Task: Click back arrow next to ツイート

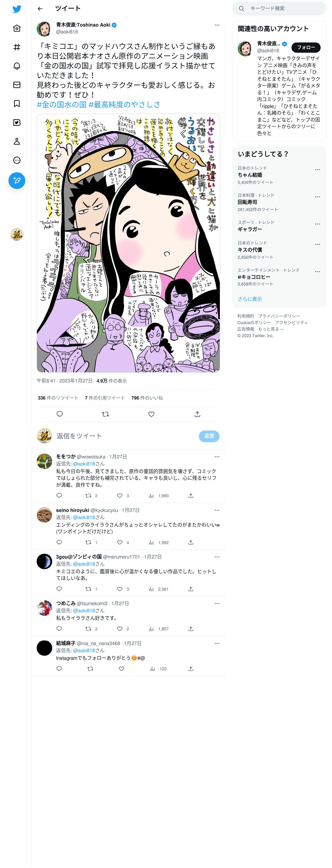Action: click(x=40, y=9)
